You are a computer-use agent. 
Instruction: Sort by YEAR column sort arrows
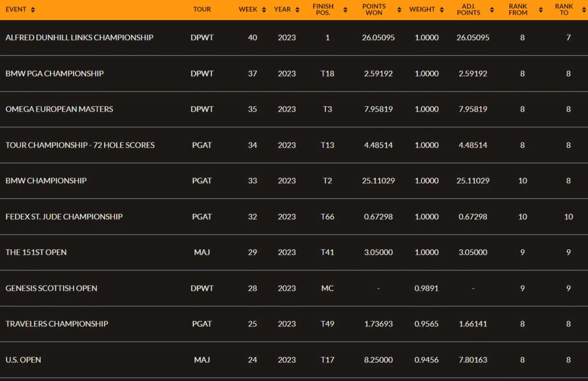coord(297,10)
